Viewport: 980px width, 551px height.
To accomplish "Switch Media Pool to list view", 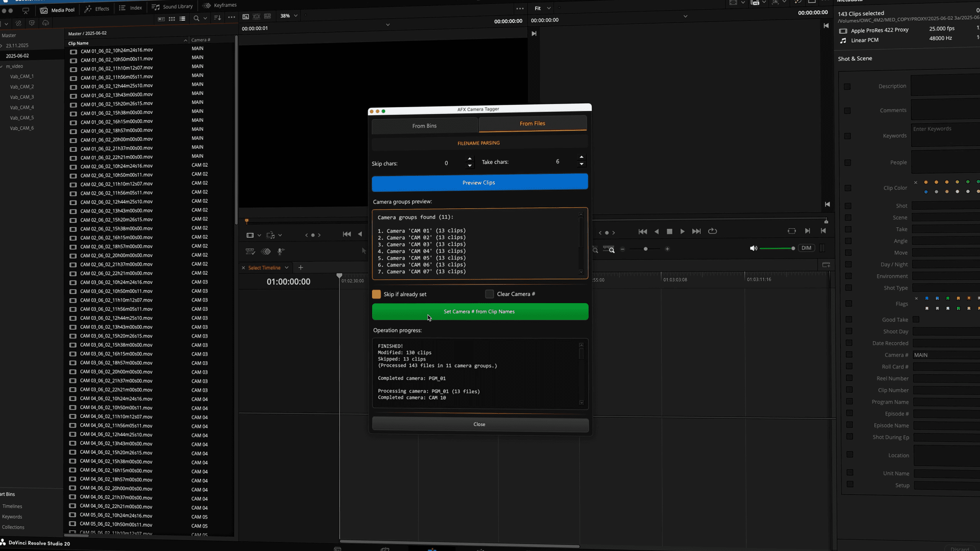I will pyautogui.click(x=183, y=18).
